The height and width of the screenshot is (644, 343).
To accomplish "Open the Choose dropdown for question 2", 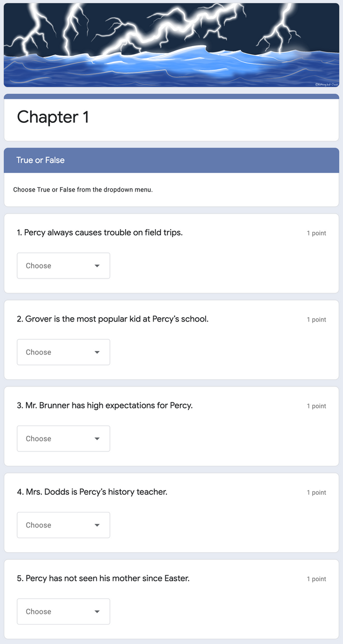I will pyautogui.click(x=63, y=352).
